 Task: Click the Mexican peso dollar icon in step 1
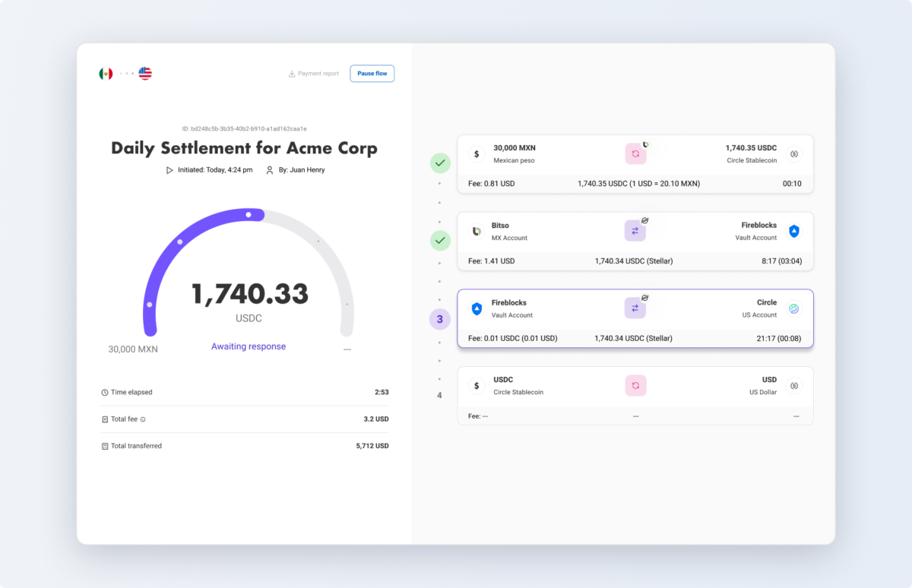[x=477, y=153]
